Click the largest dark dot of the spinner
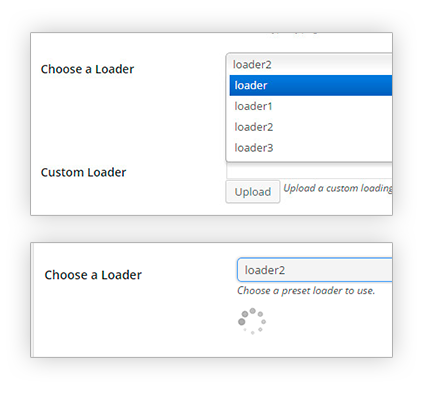Screen dimensions: 422x400 click(242, 322)
